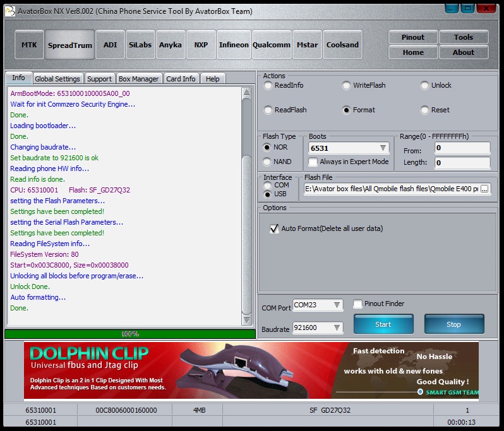Screen dimensions: 504x431
Task: Click 'Flash: SF_GD27Q32' log entry
Action: (x=99, y=190)
